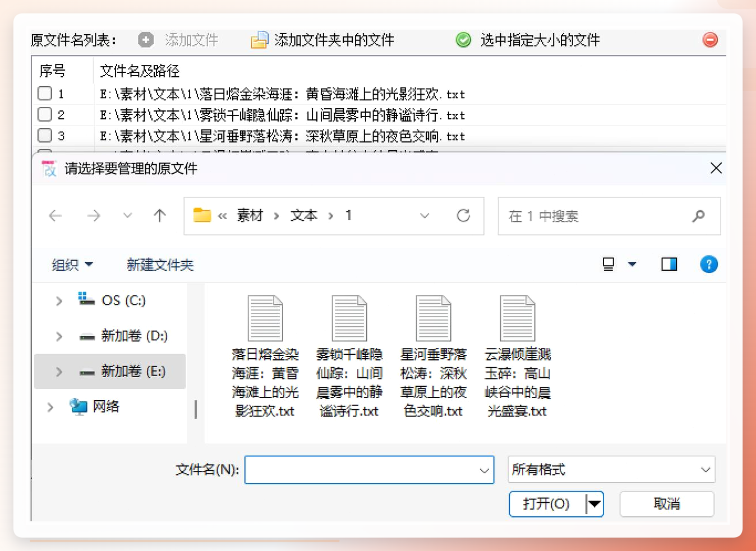Select the 新加卷 (E:) drive
The width and height of the screenshot is (756, 551).
tap(122, 371)
